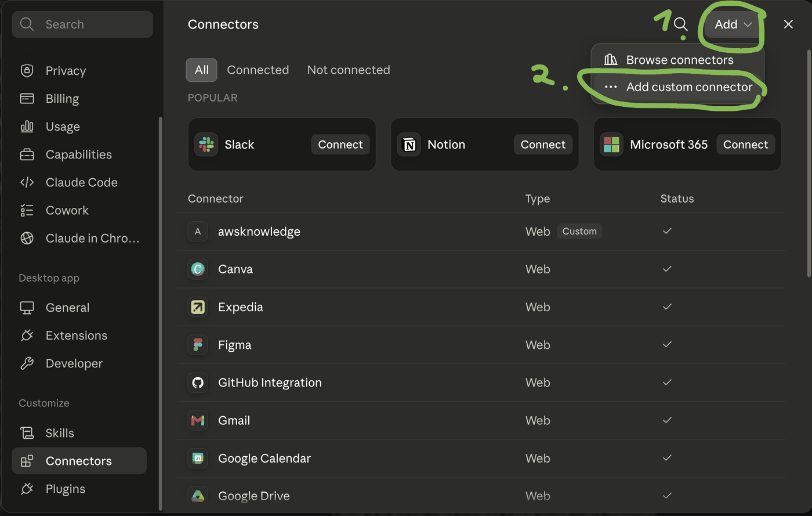Switch to the Connected filter tab
Viewport: 812px width, 516px height.
[x=258, y=70]
